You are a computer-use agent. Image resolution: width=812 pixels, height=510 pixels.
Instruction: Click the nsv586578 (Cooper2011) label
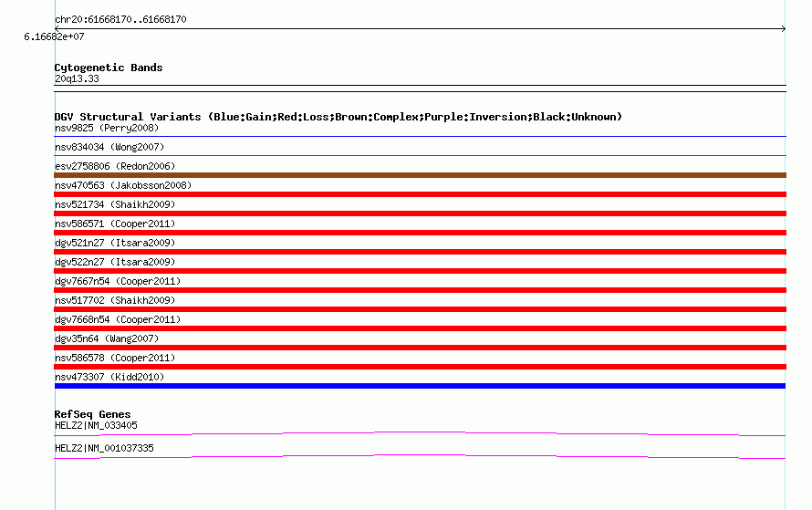pos(115,358)
